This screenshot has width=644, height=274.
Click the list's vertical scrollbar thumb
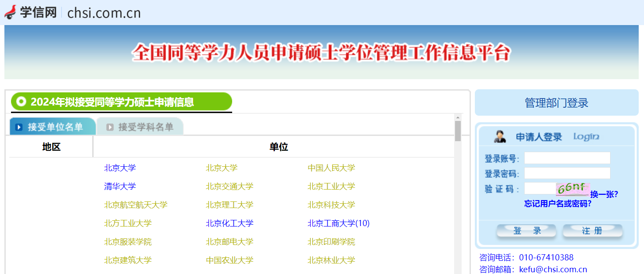[x=458, y=131]
